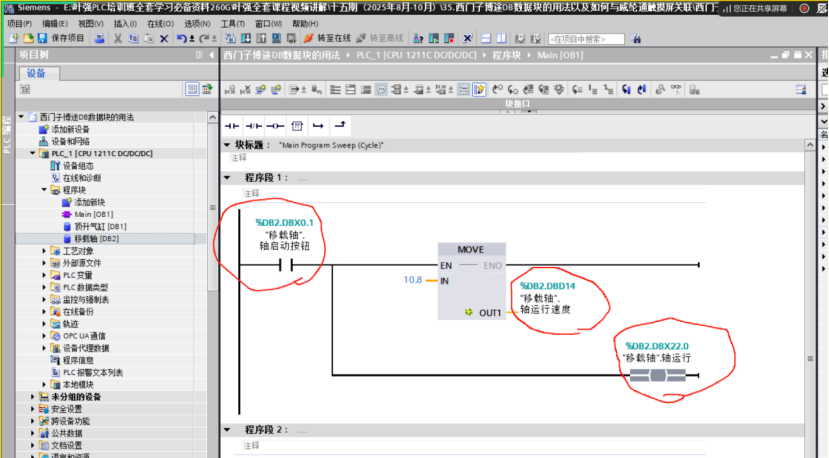Viewport: 829px width, 458px height.
Task: Click the upload from device icon
Action: tap(261, 39)
